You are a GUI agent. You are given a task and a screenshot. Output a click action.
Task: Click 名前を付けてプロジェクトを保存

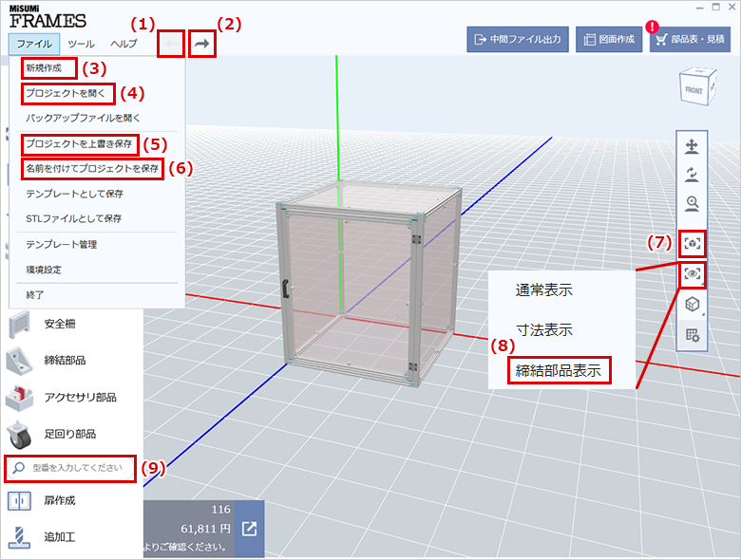(x=92, y=169)
